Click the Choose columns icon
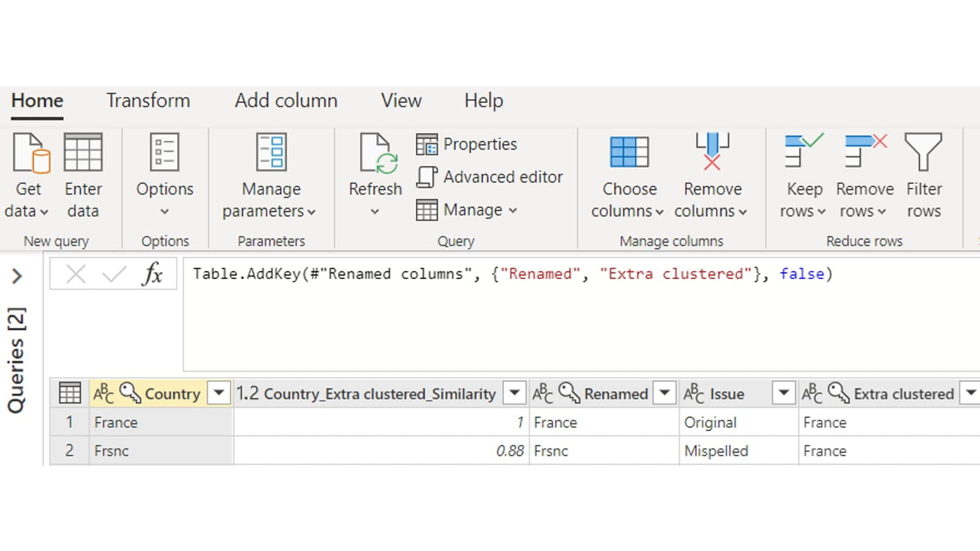Image resolution: width=980 pixels, height=551 pixels. [629, 153]
